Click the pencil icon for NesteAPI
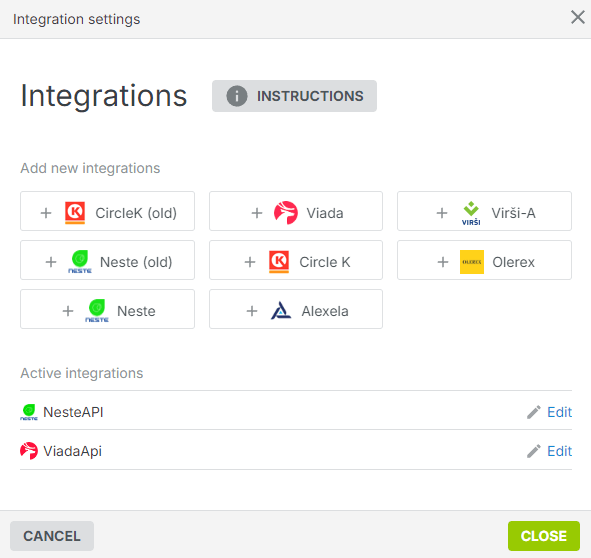This screenshot has width=591, height=558. coord(533,412)
